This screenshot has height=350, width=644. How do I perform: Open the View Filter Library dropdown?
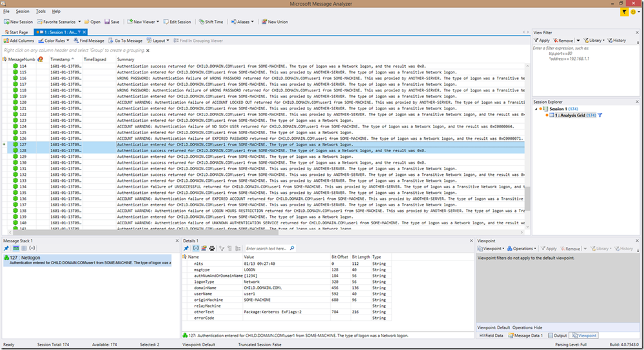(x=594, y=40)
